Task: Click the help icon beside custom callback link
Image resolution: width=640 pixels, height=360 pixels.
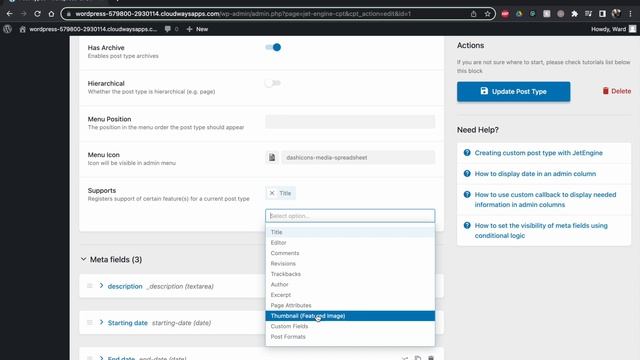Action: coord(467,194)
